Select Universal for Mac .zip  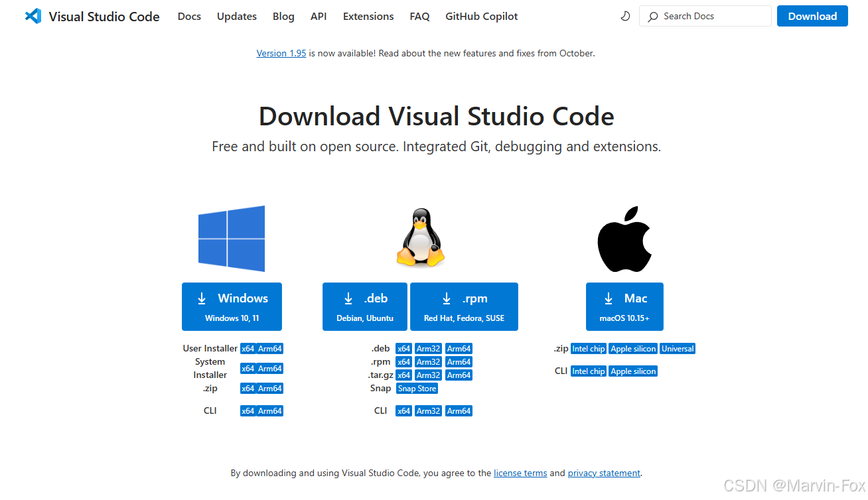(x=678, y=349)
